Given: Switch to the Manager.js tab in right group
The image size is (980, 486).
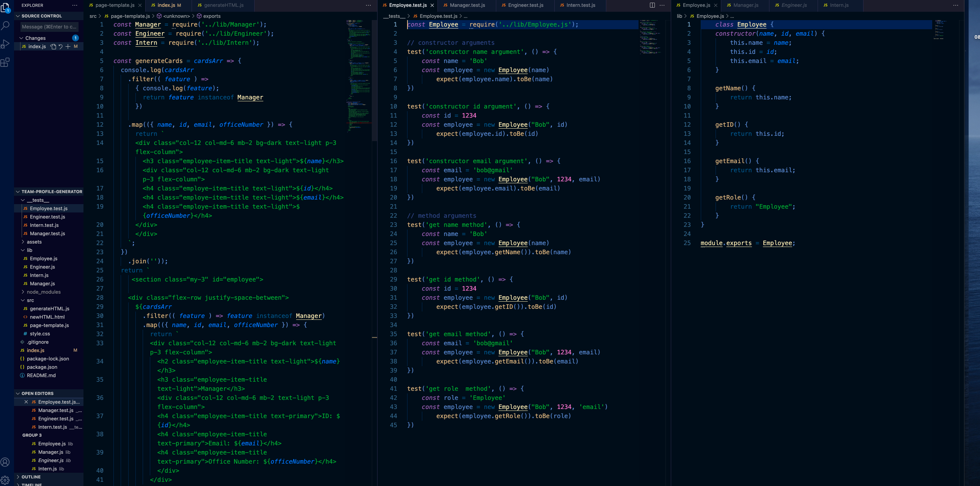Looking at the screenshot, I should click(745, 5).
